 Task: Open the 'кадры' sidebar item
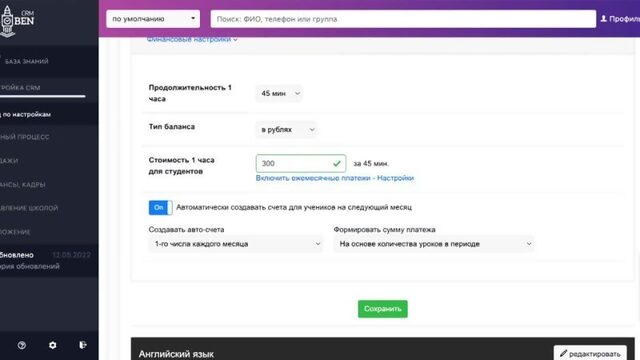coord(23,184)
